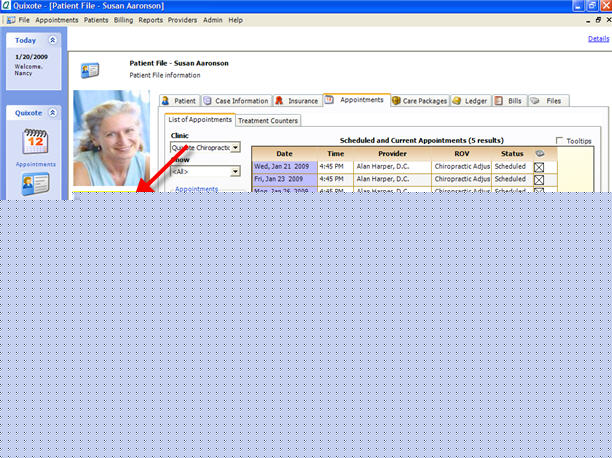Switch to the Case Information tab
Viewport: 612px width, 458px height.
click(x=237, y=101)
